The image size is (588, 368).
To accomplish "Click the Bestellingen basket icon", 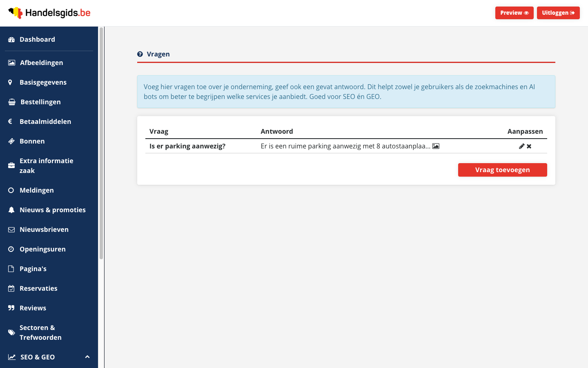I will [12, 102].
